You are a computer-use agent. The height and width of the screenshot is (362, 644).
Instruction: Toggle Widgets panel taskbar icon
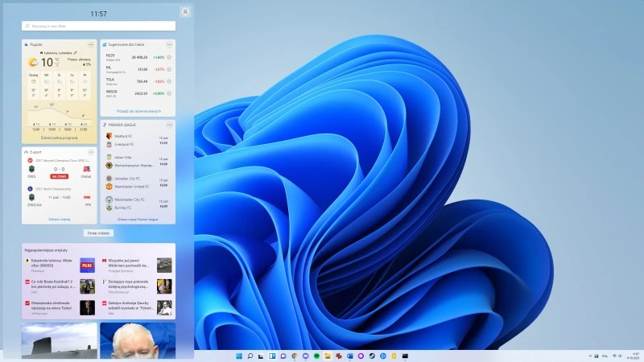(x=272, y=356)
